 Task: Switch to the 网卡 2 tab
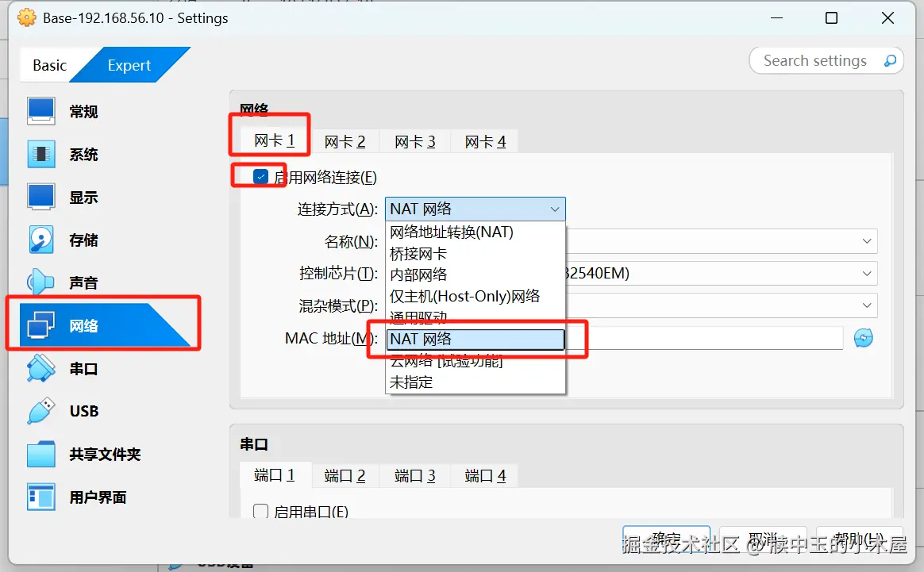[x=345, y=140]
